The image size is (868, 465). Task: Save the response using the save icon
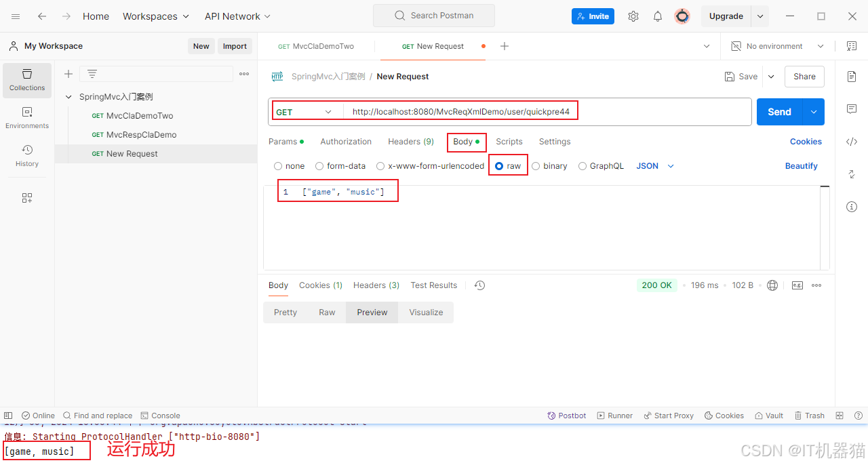[x=797, y=285]
